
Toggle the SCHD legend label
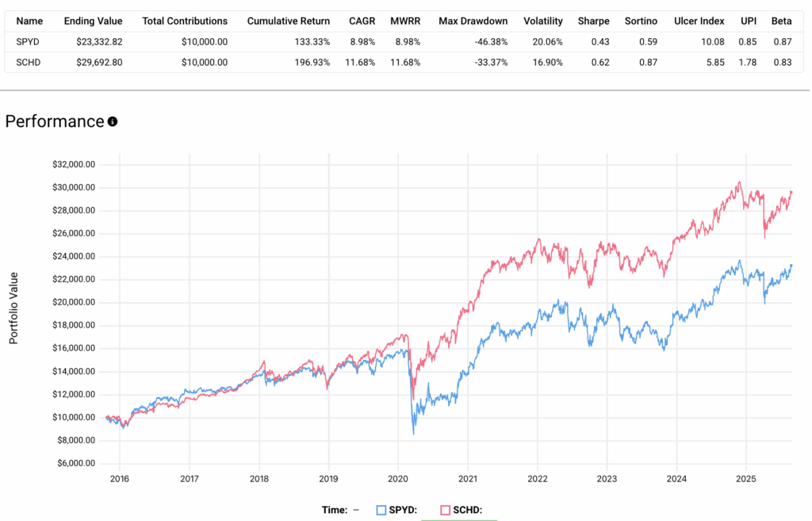click(x=466, y=510)
